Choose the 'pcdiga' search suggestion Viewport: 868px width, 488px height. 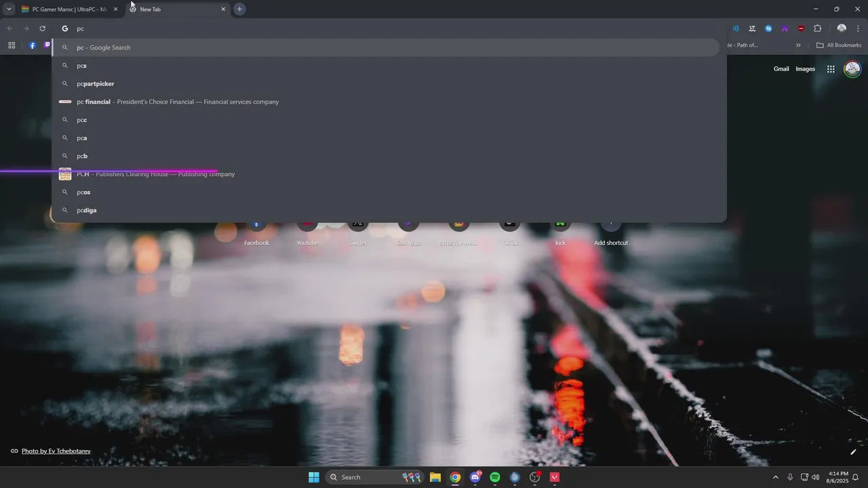[x=387, y=210]
